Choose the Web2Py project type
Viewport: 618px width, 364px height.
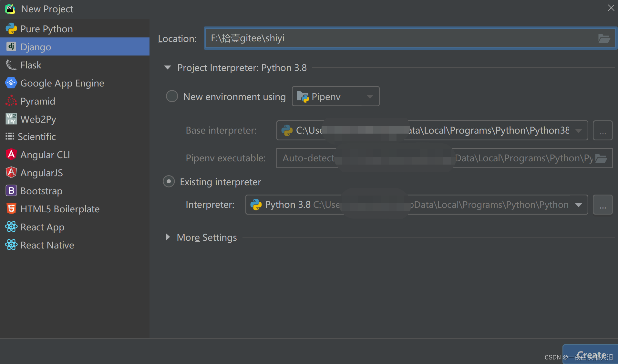(75, 119)
